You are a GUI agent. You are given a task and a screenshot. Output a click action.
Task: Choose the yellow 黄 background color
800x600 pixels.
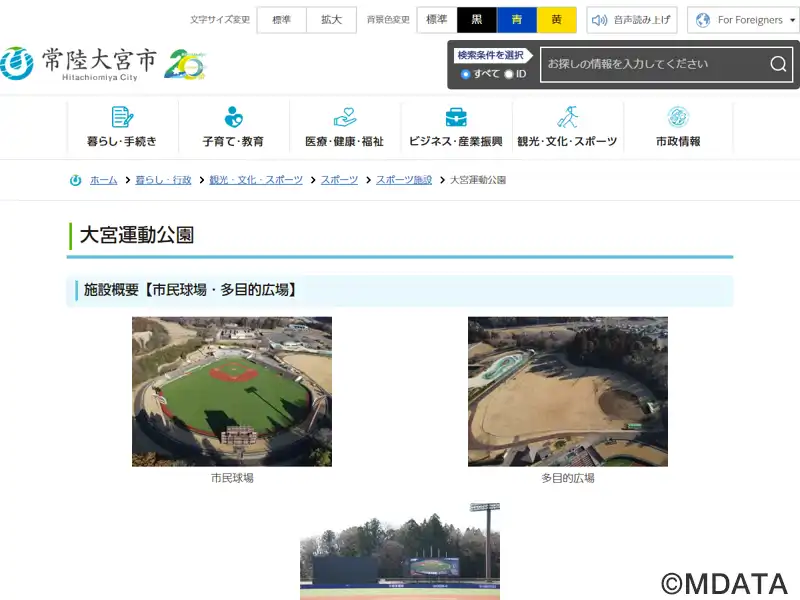point(557,20)
